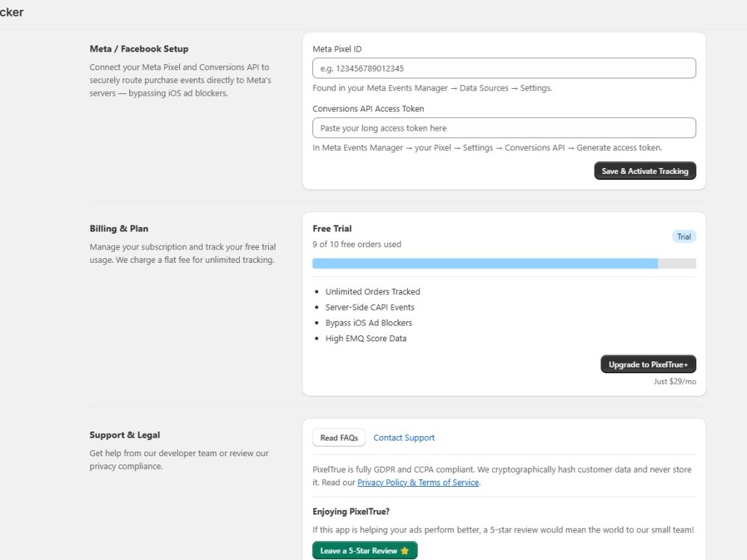The image size is (747, 560).
Task: Click the 'Just $29/mo' price text
Action: point(675,382)
